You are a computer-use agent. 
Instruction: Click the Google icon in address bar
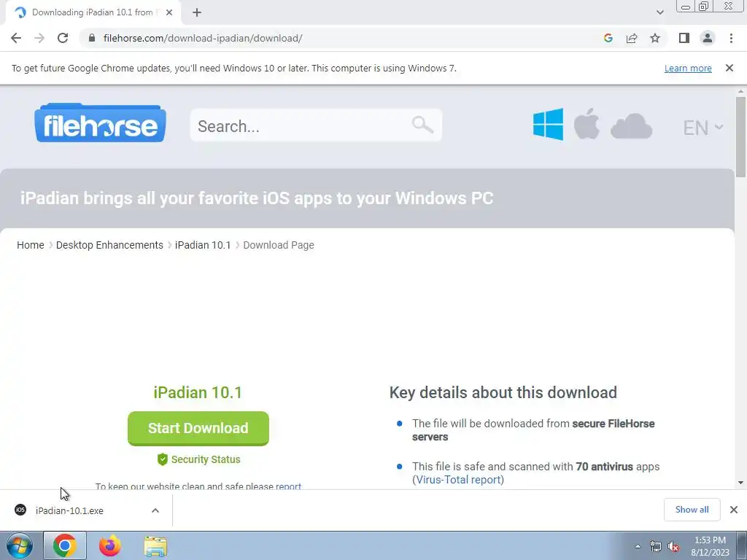click(608, 38)
